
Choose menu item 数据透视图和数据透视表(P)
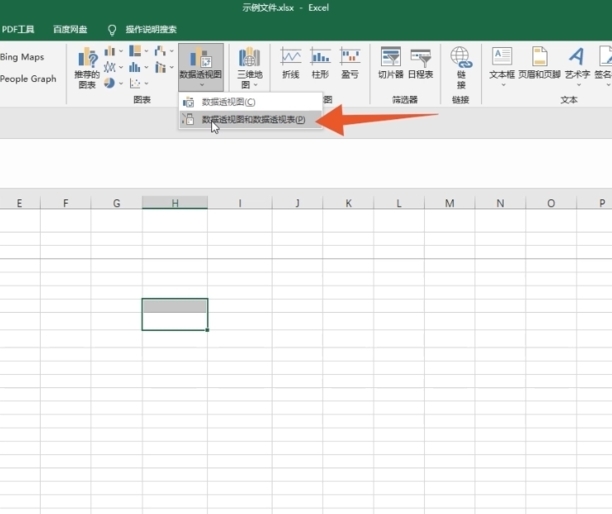(253, 120)
